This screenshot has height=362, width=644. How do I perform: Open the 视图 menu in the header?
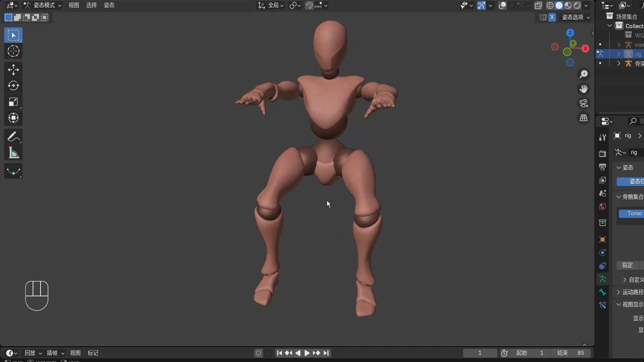point(74,5)
